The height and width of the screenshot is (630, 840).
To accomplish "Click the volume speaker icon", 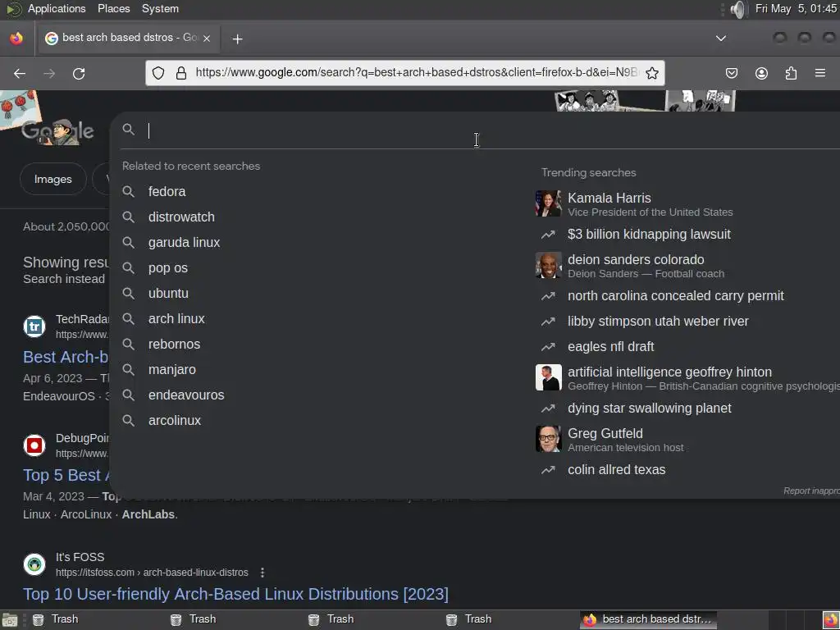I will (737, 9).
